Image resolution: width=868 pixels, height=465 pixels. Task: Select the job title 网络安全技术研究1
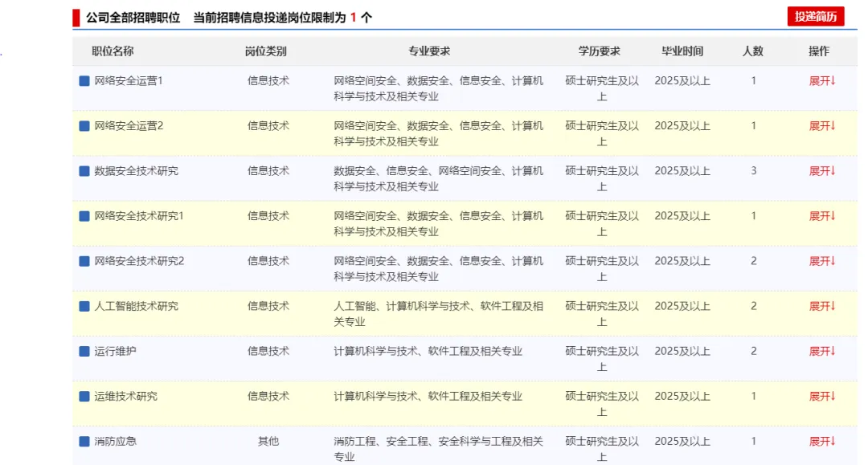coord(139,216)
